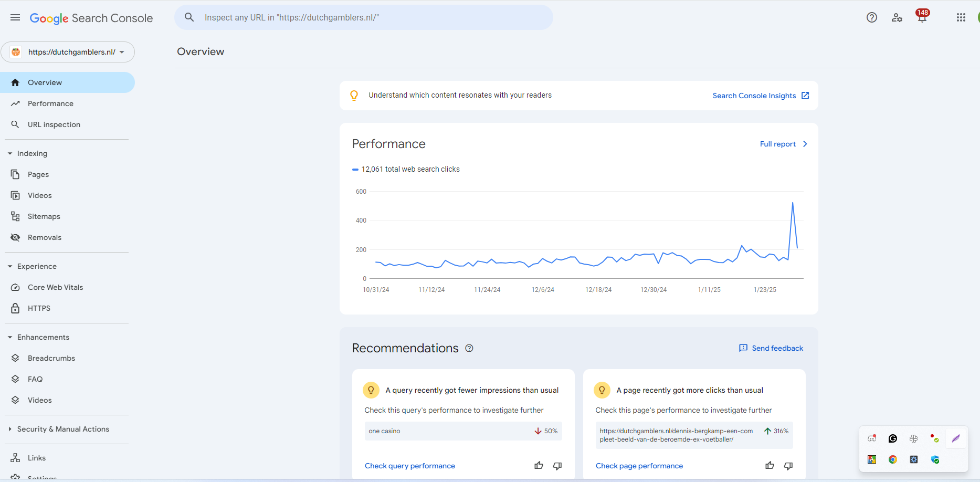Click '12,061 total web search clicks' legend

pos(406,169)
